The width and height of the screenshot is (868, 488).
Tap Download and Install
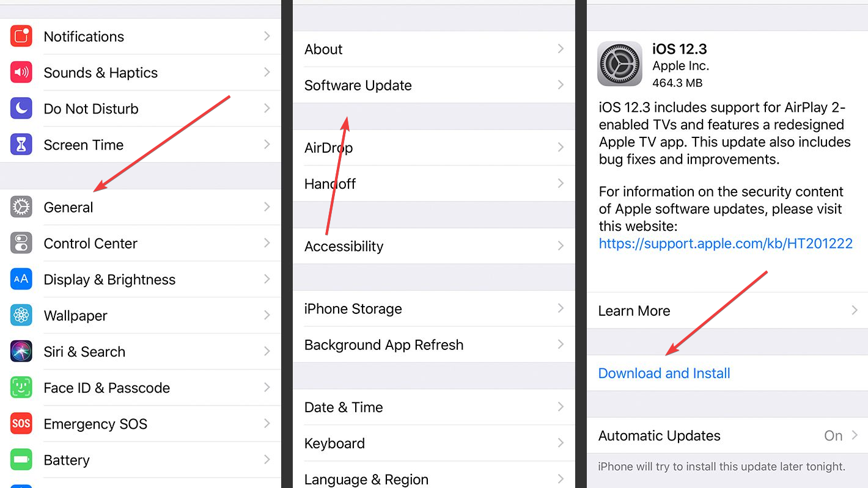click(664, 373)
